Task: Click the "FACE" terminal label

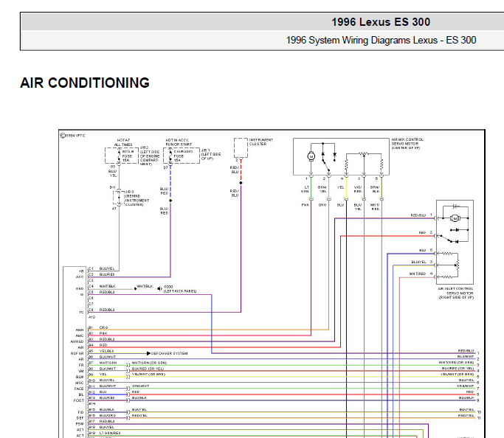Action: pyautogui.click(x=79, y=389)
